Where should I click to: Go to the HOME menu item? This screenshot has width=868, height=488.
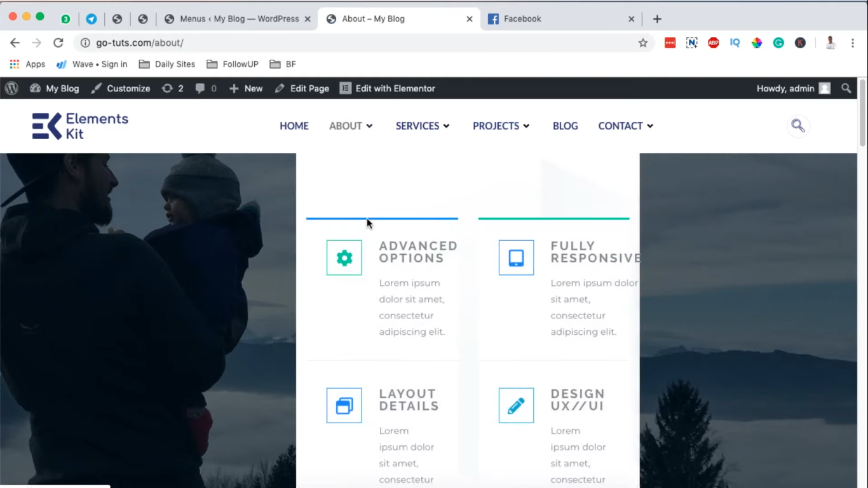tap(294, 126)
